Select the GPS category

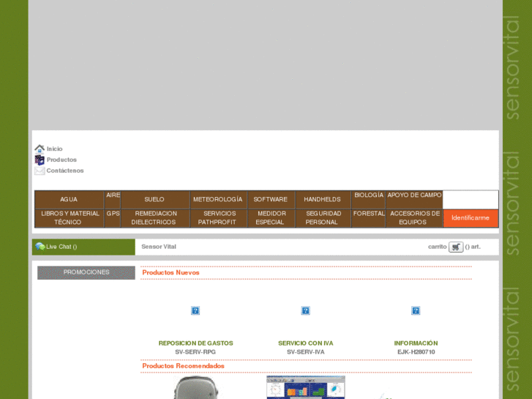coord(113,218)
